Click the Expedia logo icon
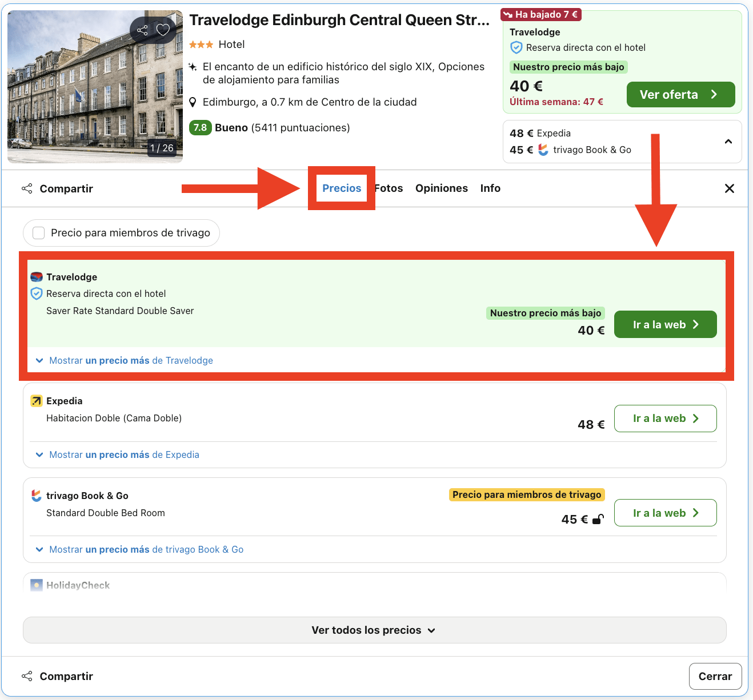The image size is (753, 700). (37, 400)
